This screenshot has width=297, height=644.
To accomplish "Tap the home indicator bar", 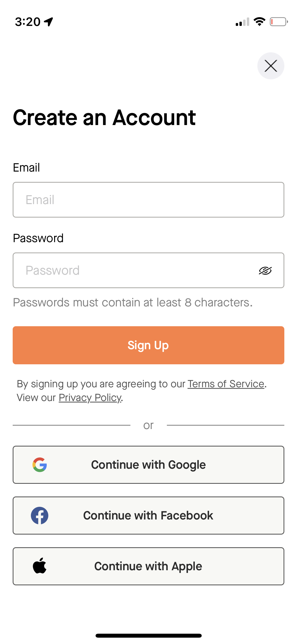I will [x=148, y=636].
